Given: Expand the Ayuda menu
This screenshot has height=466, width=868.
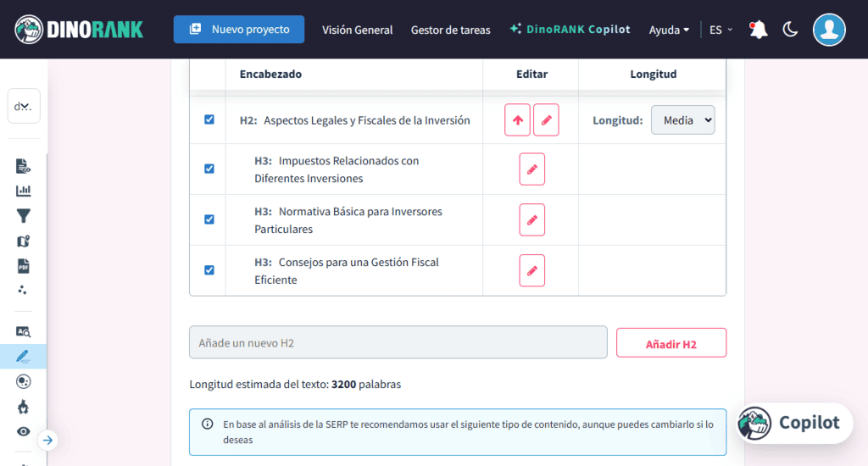Looking at the screenshot, I should pos(669,30).
